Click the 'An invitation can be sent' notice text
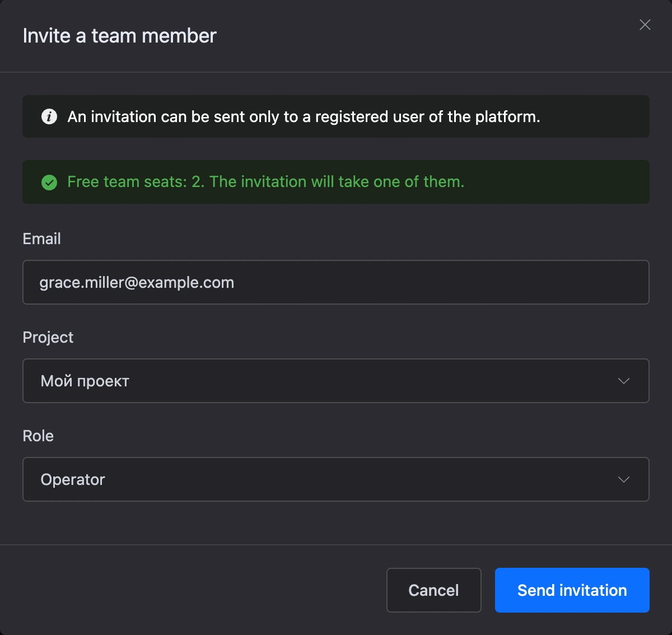 coord(304,116)
